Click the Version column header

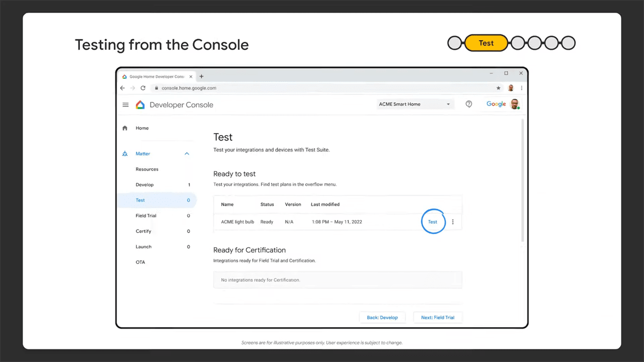click(293, 204)
